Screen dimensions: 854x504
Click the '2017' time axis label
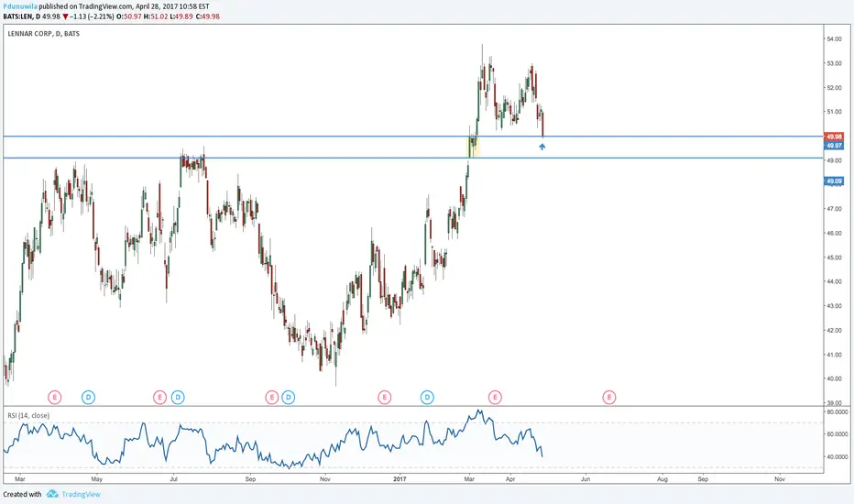point(400,479)
